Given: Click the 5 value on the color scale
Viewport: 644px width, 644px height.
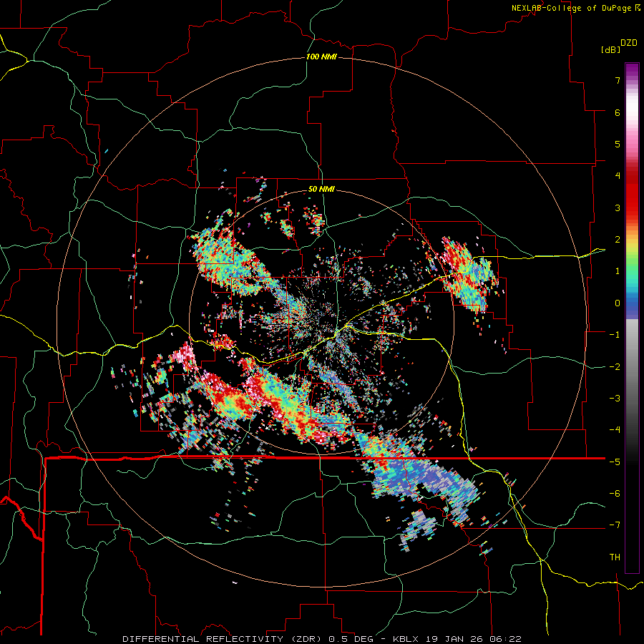Looking at the screenshot, I should pyautogui.click(x=618, y=144).
